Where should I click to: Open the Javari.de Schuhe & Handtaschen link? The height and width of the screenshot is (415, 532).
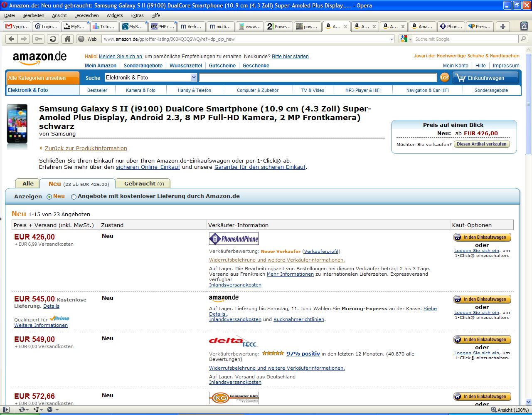tap(466, 56)
